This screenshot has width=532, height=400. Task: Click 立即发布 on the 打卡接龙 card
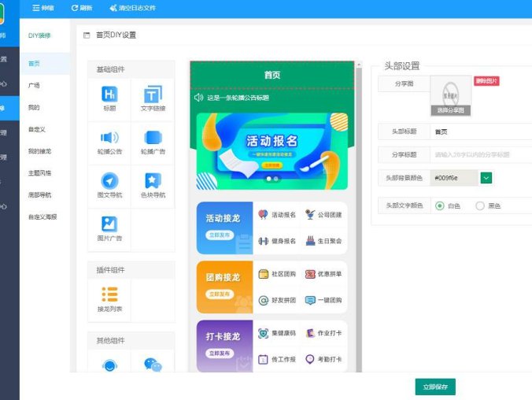[220, 353]
